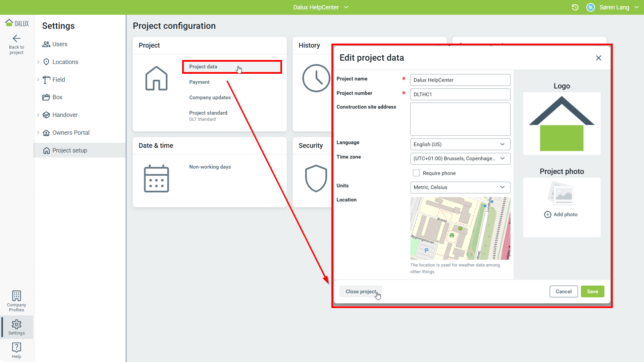Open the Time zone dropdown
Screen dimensions: 644x362
(x=460, y=159)
